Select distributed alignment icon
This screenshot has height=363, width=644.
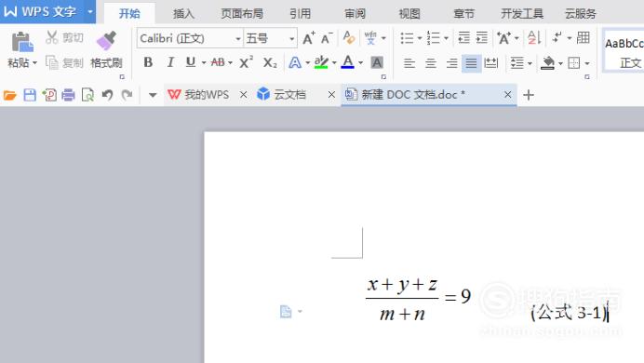490,63
